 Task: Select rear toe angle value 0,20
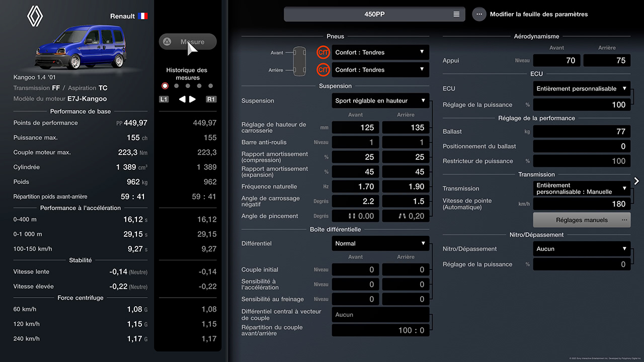[x=406, y=216]
